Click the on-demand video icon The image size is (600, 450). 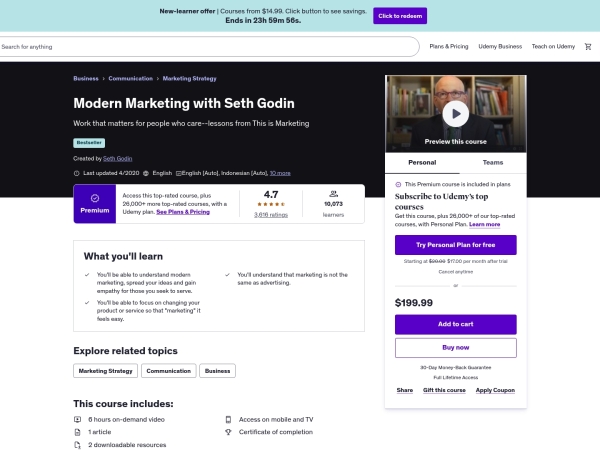pyautogui.click(x=78, y=419)
